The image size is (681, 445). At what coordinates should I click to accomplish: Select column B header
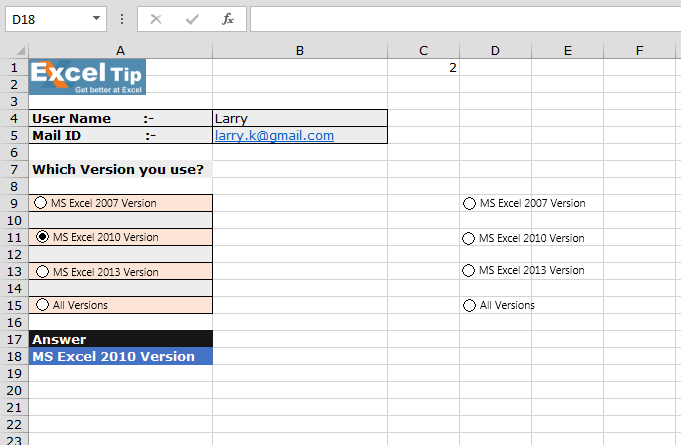(300, 51)
